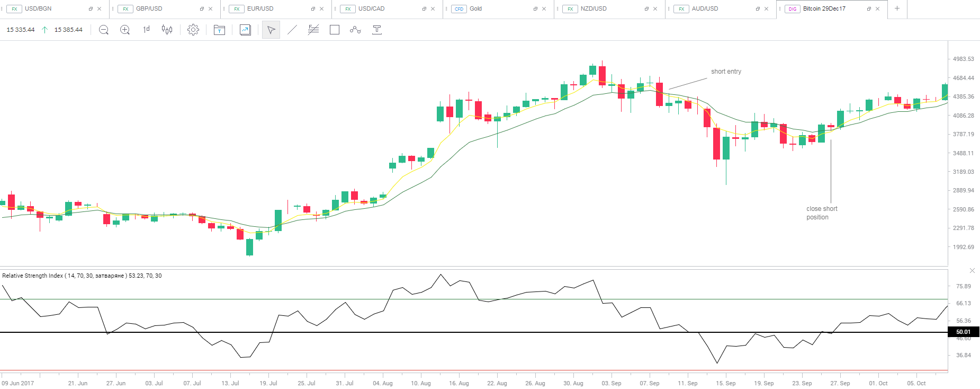Close the Relative Strength Index panel
The image size is (980, 389).
pyautogui.click(x=972, y=271)
